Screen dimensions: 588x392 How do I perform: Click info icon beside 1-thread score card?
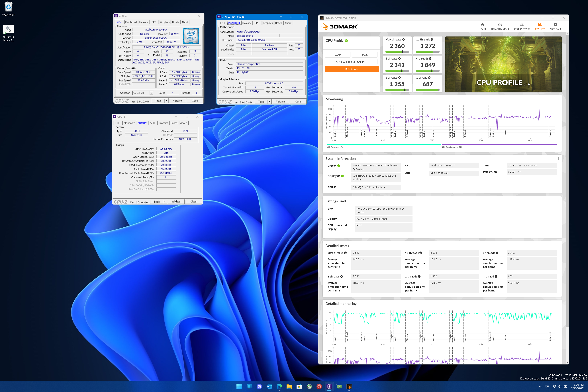429,77
